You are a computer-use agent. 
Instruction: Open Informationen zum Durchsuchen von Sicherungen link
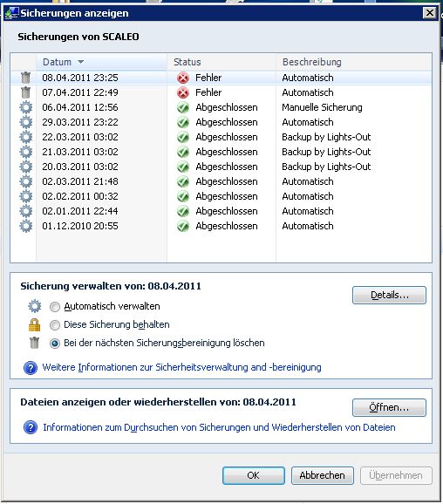219,427
